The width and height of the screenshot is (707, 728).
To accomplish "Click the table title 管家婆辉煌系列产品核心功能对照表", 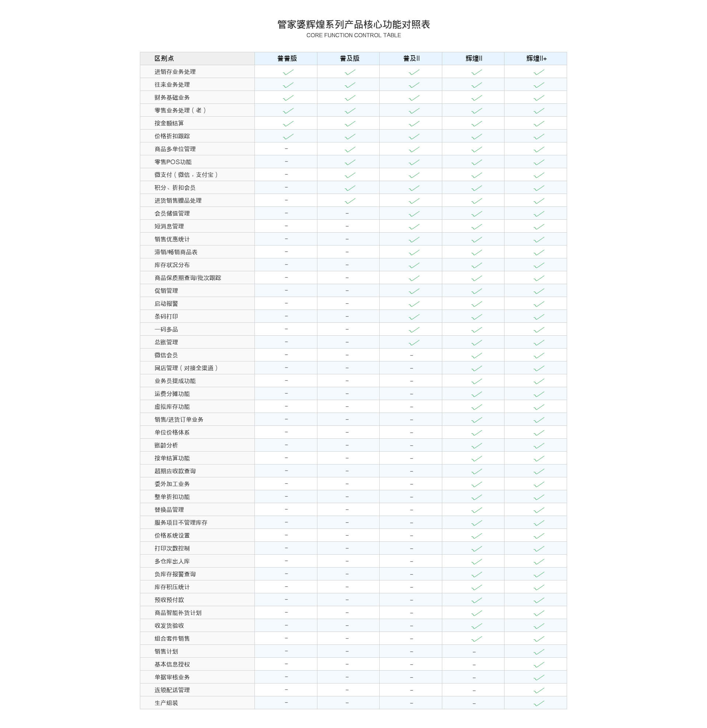I will (x=354, y=25).
